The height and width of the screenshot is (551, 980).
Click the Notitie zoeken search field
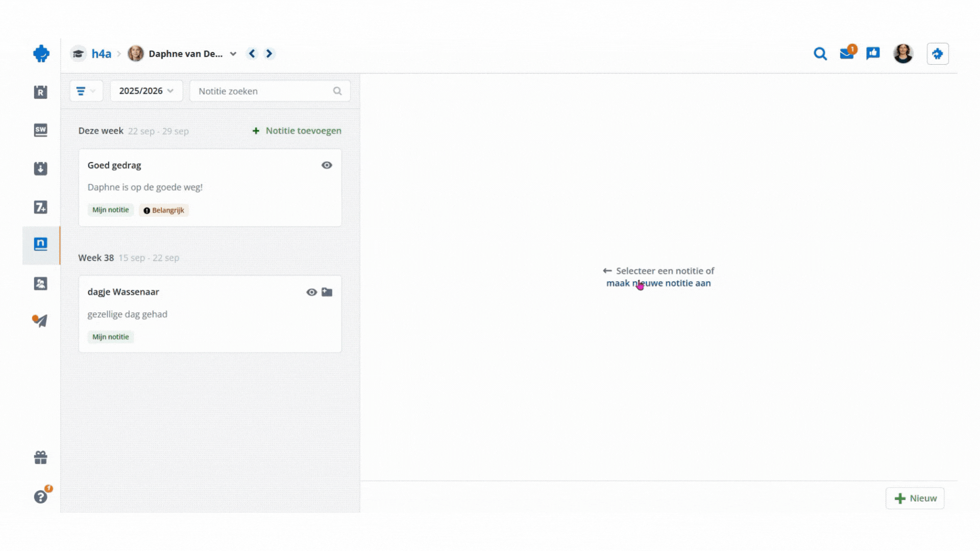263,91
